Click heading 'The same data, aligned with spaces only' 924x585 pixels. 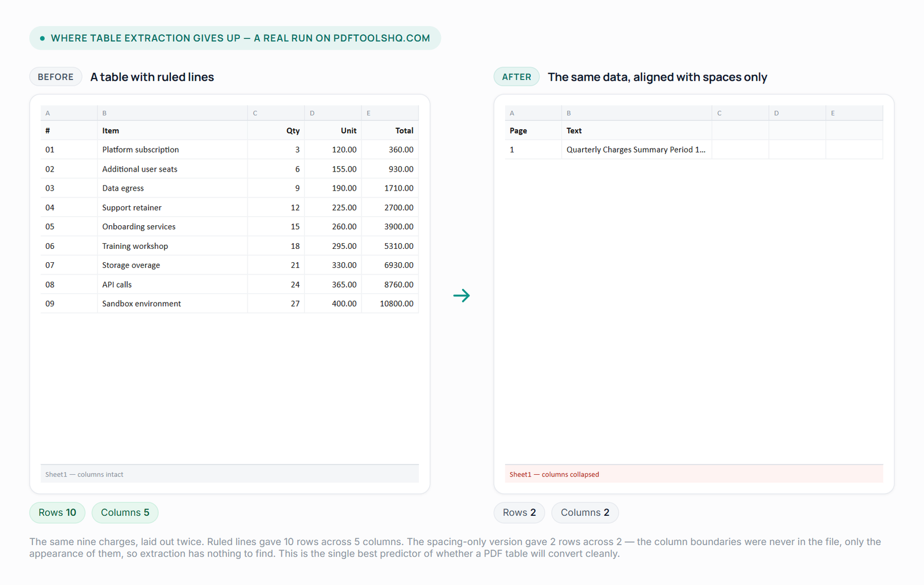pyautogui.click(x=657, y=77)
